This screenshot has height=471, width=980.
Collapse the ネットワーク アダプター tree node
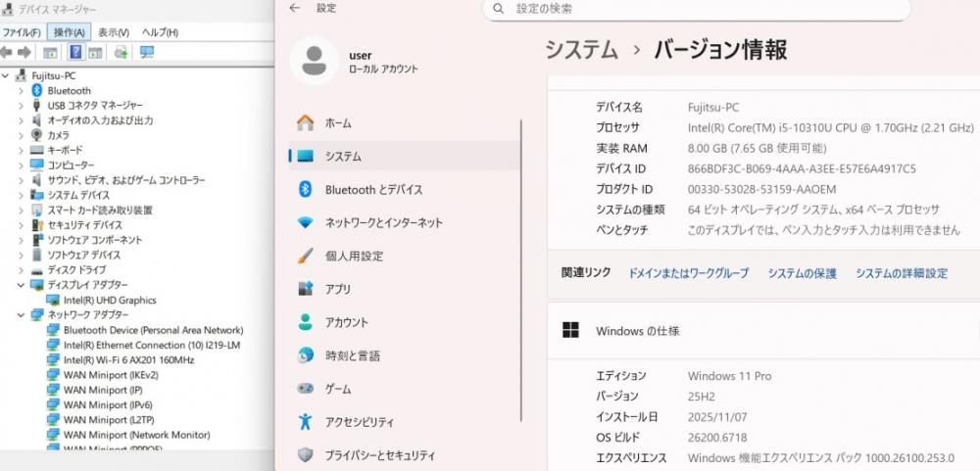(22, 315)
